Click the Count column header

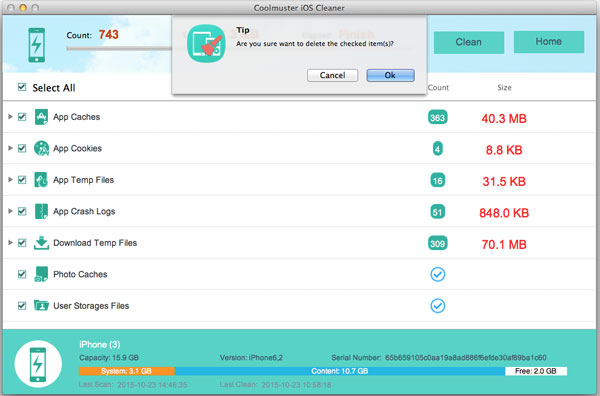pyautogui.click(x=438, y=88)
